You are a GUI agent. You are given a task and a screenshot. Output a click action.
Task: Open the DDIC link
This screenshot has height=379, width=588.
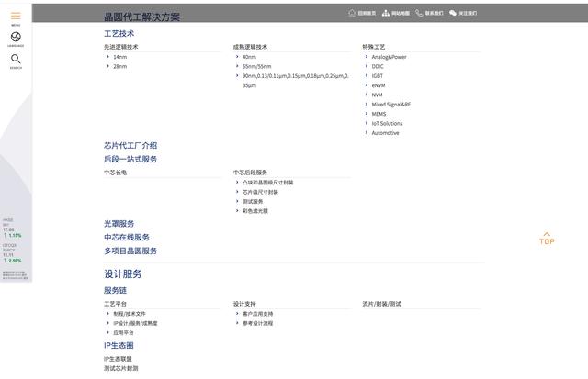378,66
